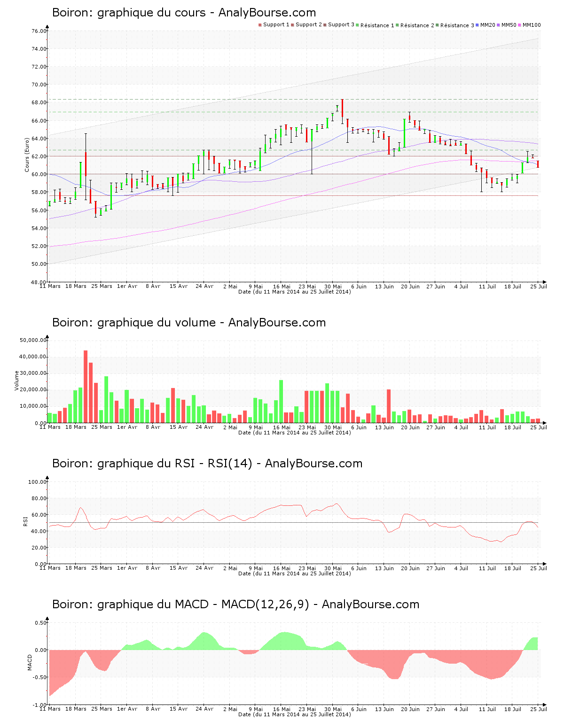Click the 20.00 RSI axis value

39,548
